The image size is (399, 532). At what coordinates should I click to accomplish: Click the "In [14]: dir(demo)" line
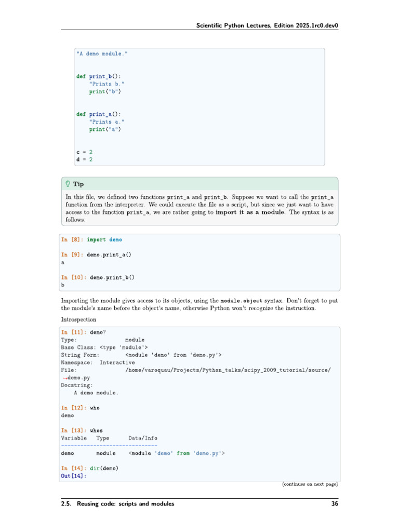89,469
